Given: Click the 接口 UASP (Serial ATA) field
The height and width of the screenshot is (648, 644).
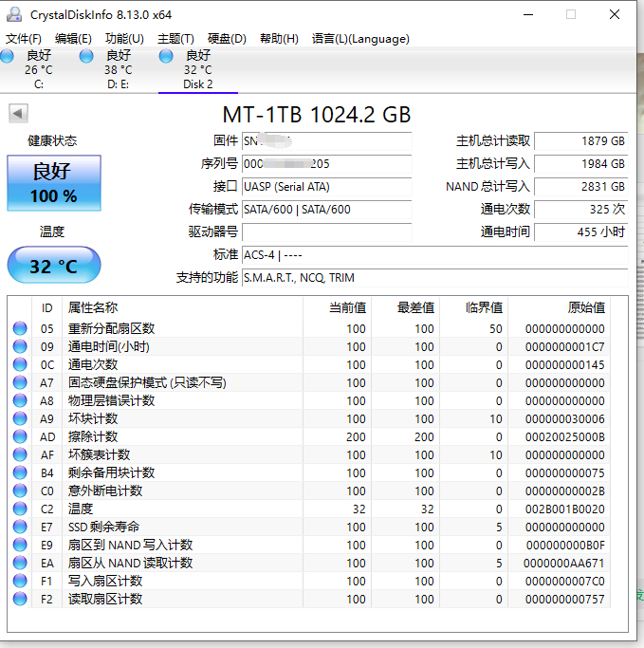Looking at the screenshot, I should pos(327,187).
